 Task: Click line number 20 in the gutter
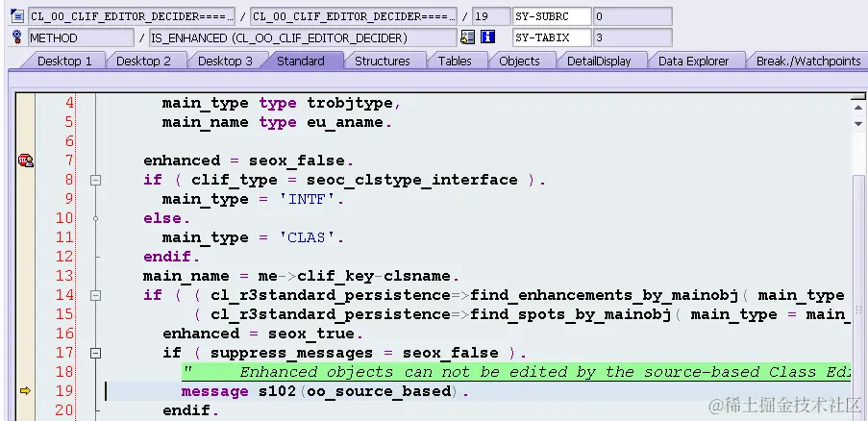(x=64, y=410)
